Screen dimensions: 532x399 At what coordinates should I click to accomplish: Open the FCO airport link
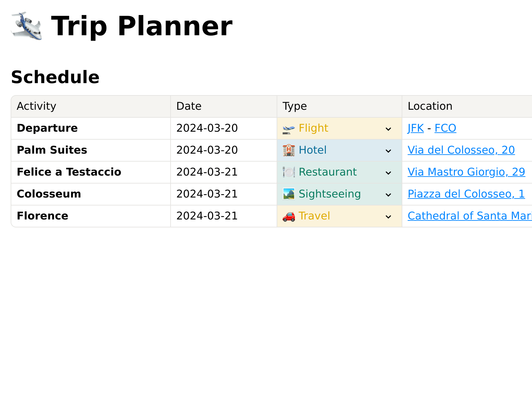(445, 128)
